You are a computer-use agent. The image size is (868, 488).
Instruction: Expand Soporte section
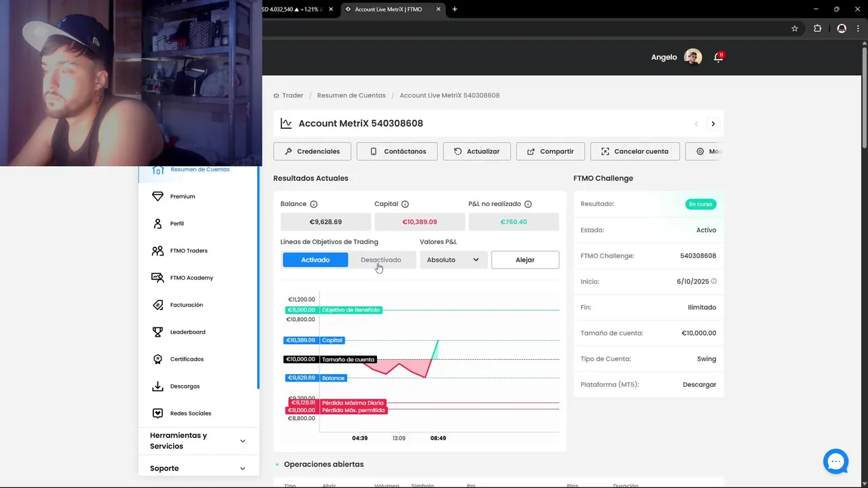[x=198, y=468]
